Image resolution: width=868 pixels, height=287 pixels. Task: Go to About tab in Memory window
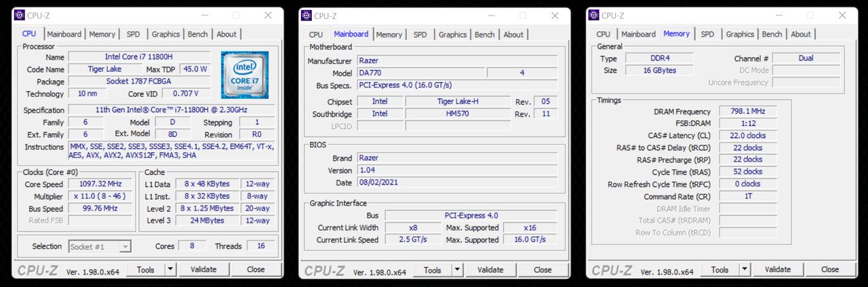tap(801, 35)
